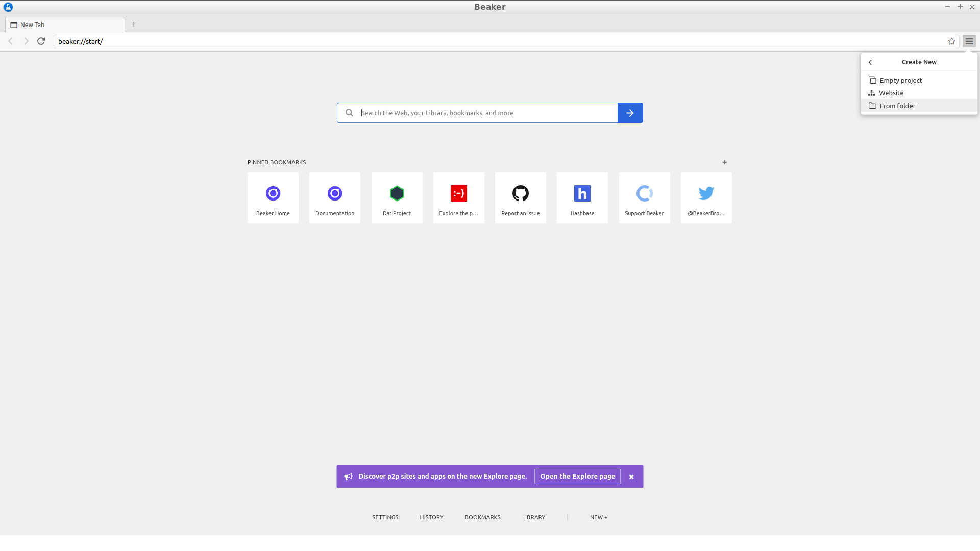
Task: Add a pinned bookmark with plus
Action: 724,162
